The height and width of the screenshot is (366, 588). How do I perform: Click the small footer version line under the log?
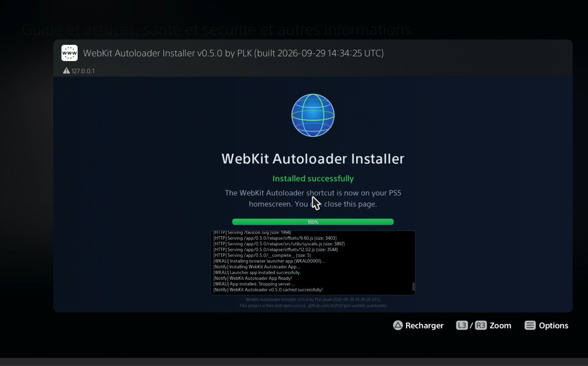pos(313,299)
